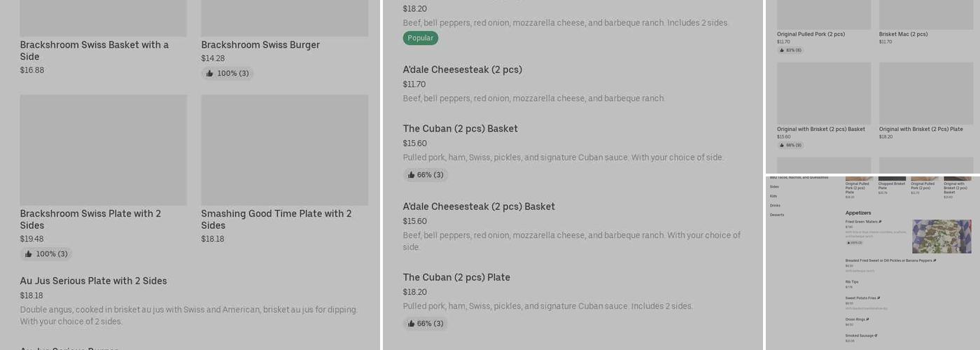Screen dimensions: 980x350
Task: Click thumbs-up rating under The Cuban Basket
Action: coord(425,175)
